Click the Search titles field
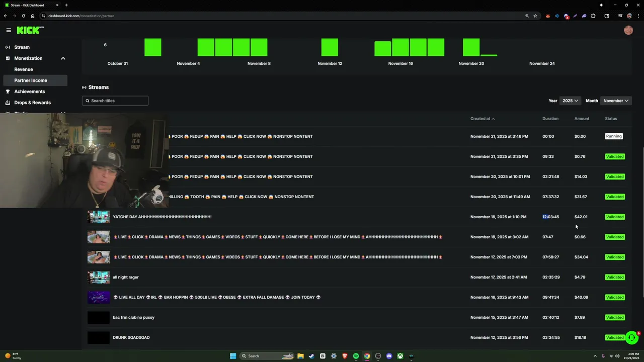 click(x=115, y=101)
